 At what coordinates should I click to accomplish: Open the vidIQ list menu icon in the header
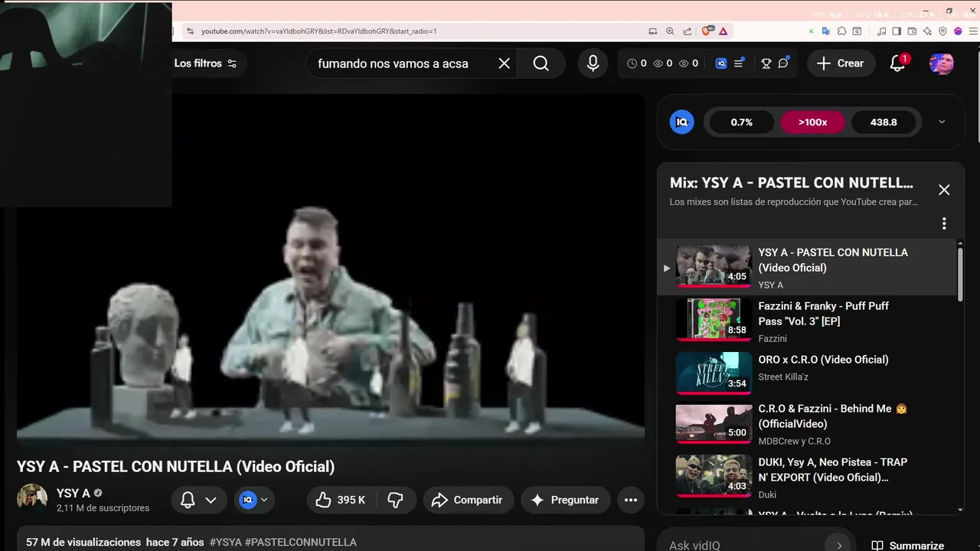(739, 64)
